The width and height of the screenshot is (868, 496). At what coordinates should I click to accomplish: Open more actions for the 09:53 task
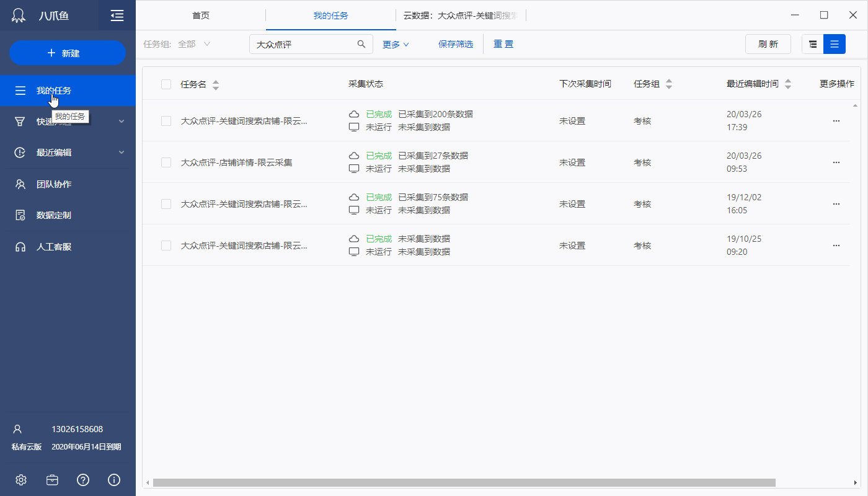click(x=836, y=162)
